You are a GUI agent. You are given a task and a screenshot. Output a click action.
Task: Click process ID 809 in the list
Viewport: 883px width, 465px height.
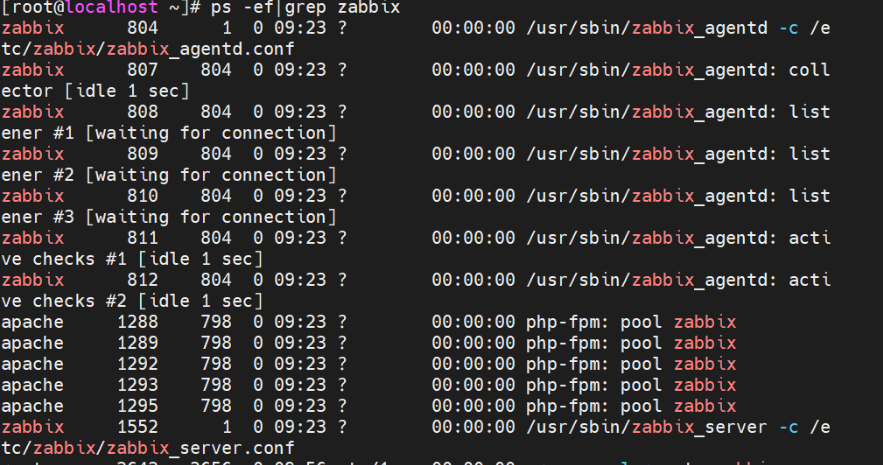(144, 154)
